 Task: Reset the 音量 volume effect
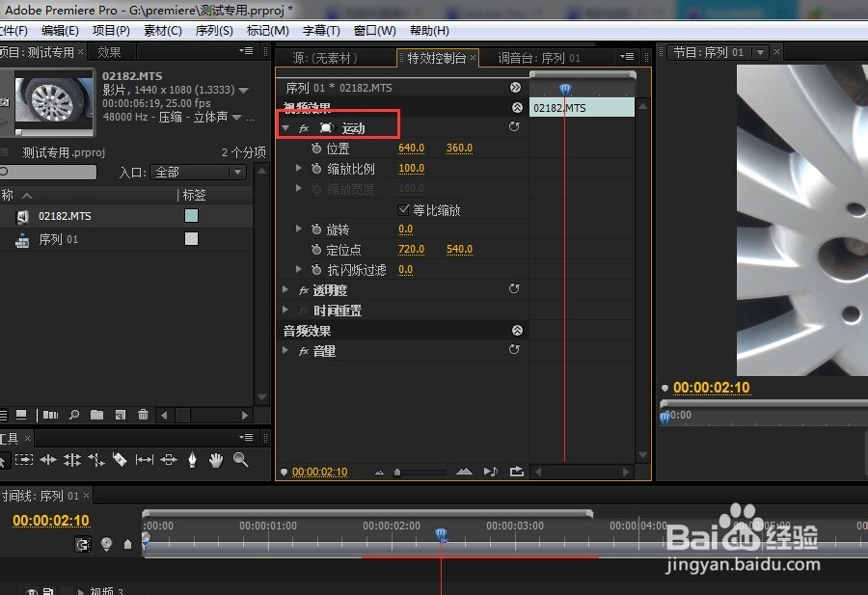point(514,349)
